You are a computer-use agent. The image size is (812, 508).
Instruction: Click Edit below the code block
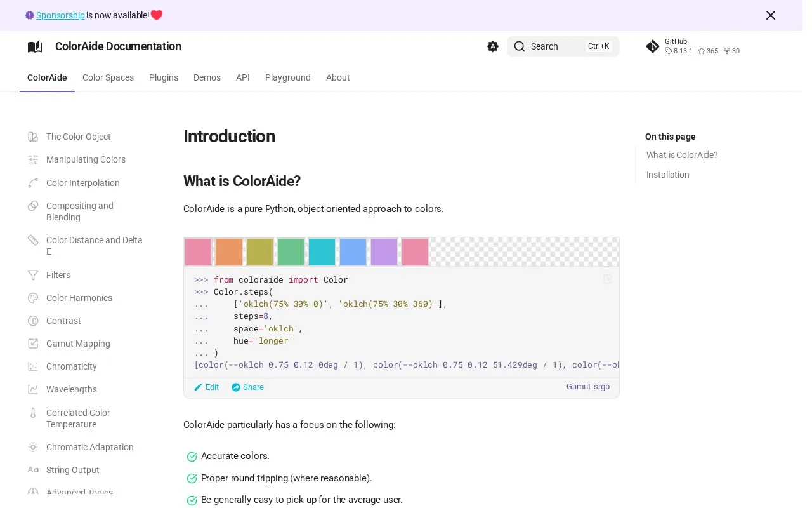(x=207, y=387)
